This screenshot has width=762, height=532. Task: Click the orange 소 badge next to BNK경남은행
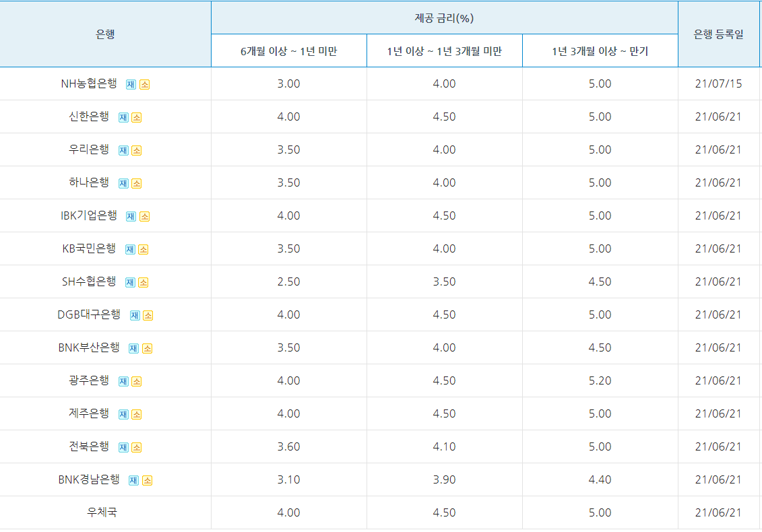[148, 481]
